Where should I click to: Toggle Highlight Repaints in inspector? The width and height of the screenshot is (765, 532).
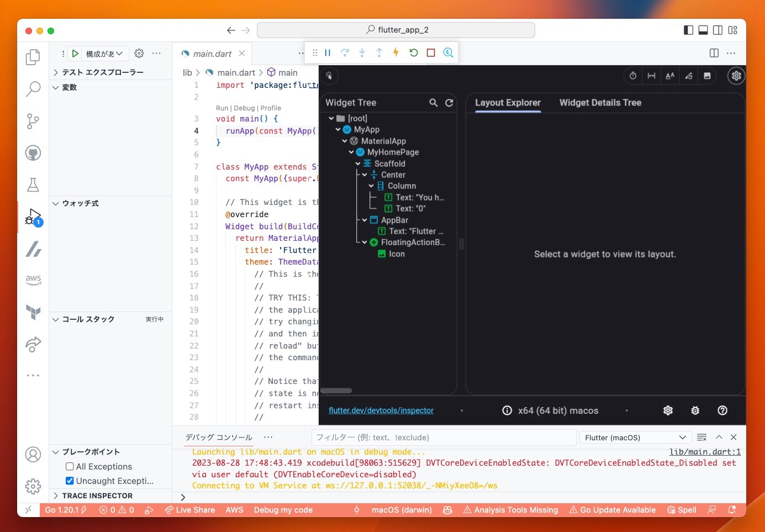(689, 76)
